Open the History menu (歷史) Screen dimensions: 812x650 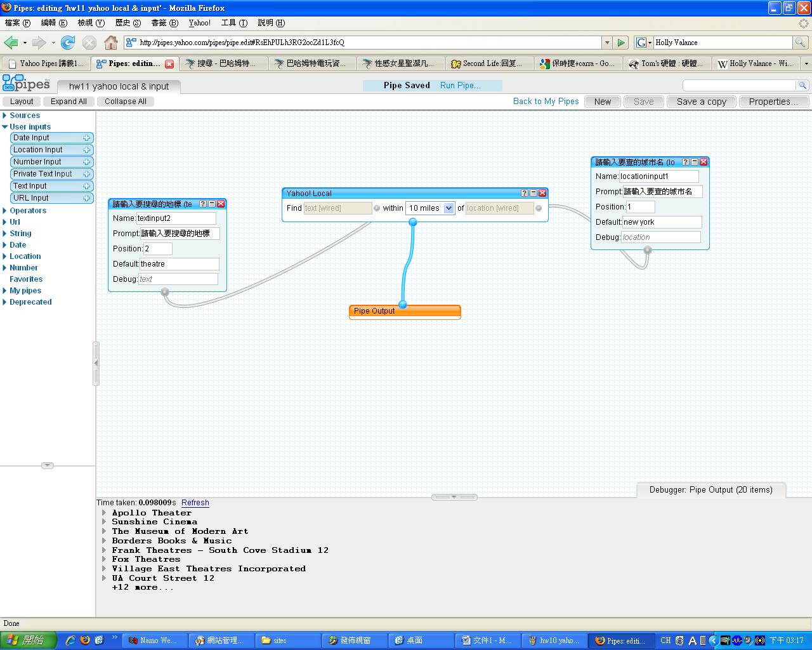pyautogui.click(x=128, y=23)
